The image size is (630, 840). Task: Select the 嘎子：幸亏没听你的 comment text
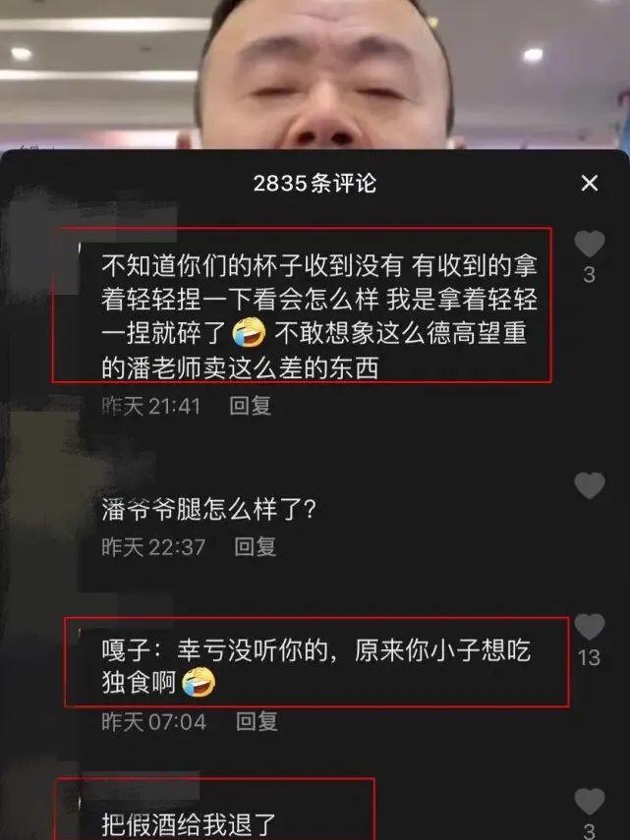[316, 666]
